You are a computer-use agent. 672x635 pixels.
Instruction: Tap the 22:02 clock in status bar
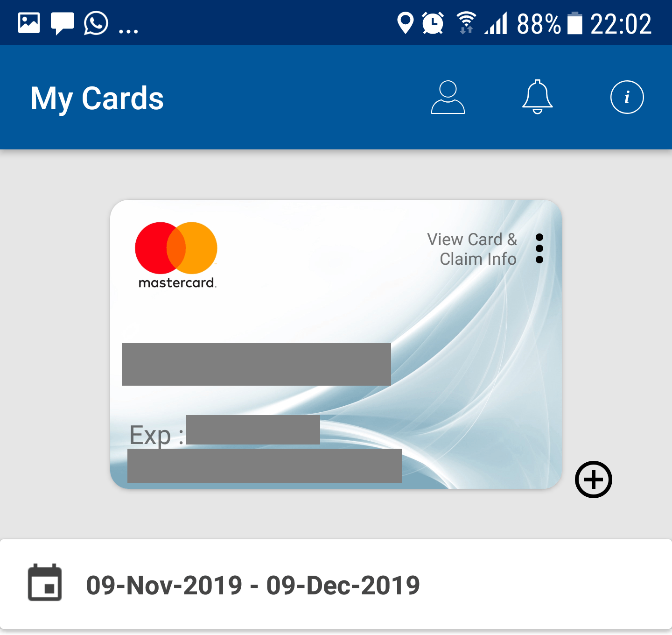pos(621,23)
